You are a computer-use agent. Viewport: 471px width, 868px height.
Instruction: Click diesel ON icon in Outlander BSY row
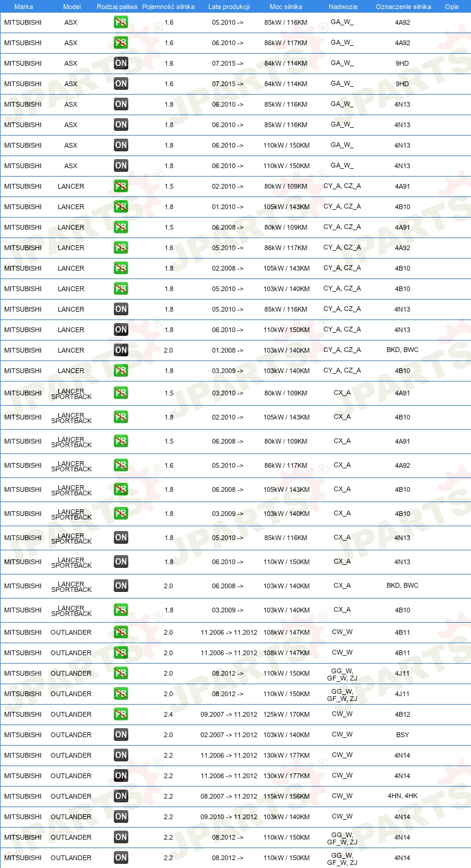121,735
